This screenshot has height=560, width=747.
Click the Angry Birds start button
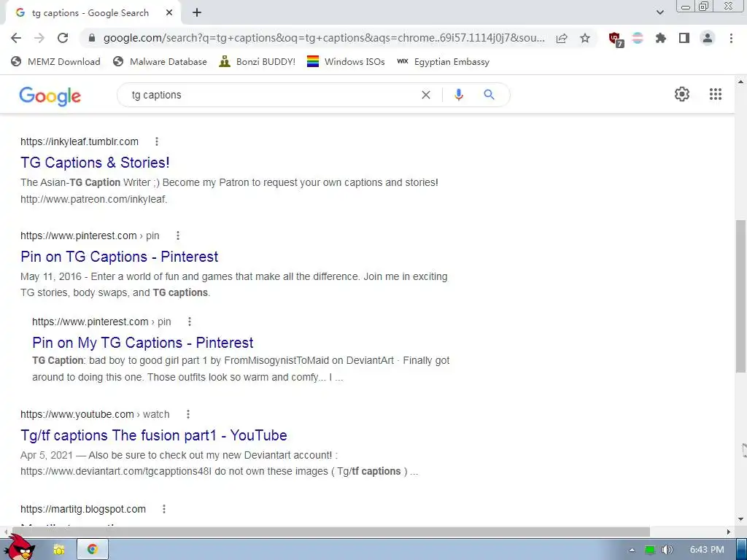point(20,548)
